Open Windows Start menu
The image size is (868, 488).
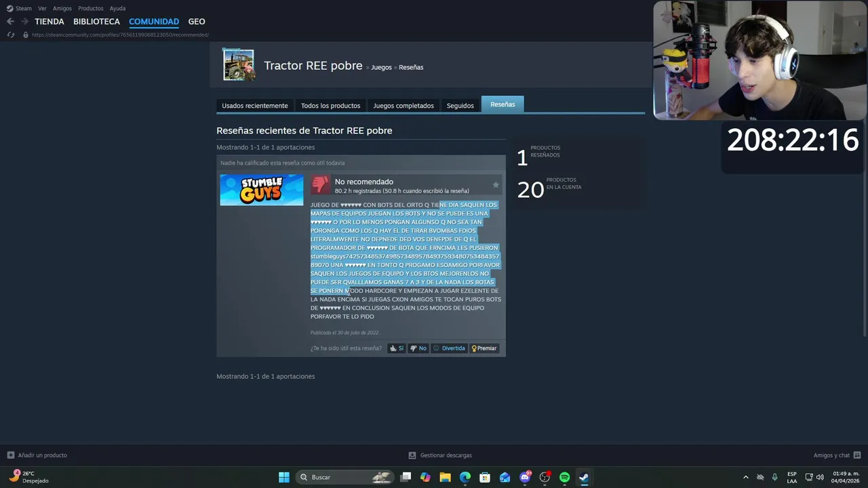click(x=284, y=477)
